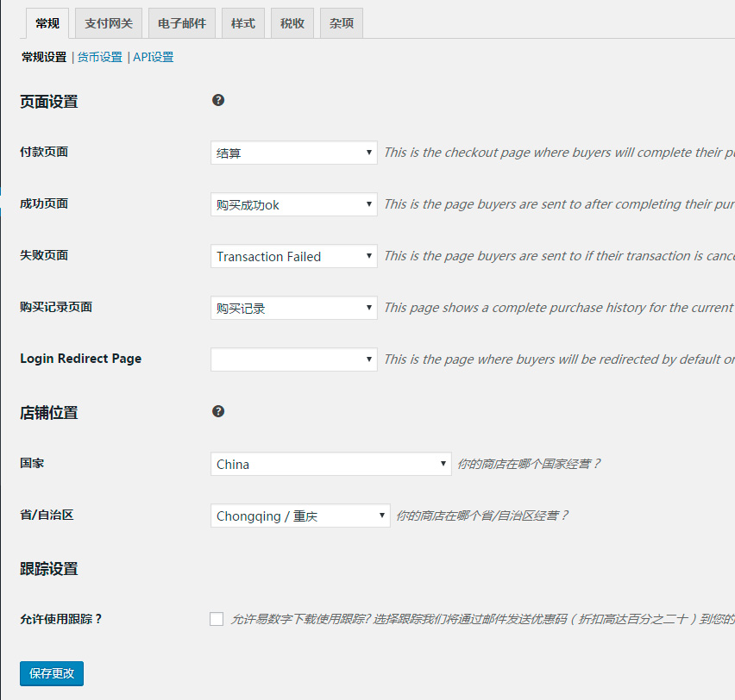Click the checkout page description text
Screen dimensions: 735x700
559,153
